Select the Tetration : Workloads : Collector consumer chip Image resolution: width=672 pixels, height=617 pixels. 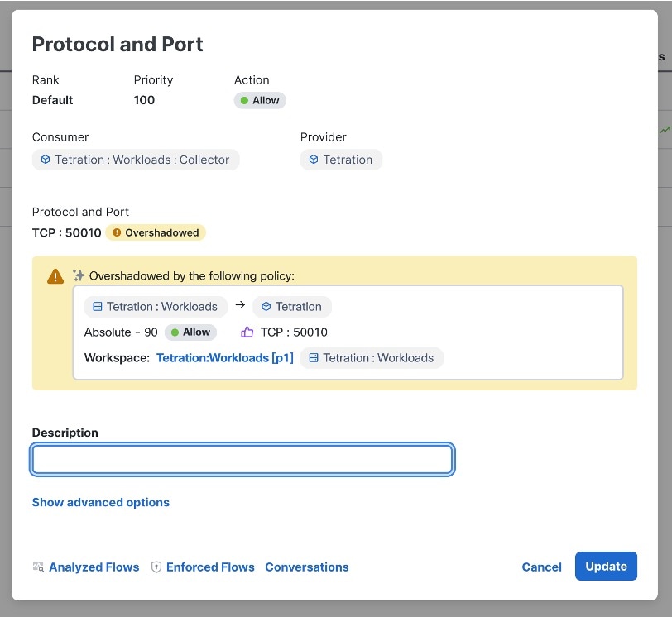(135, 160)
